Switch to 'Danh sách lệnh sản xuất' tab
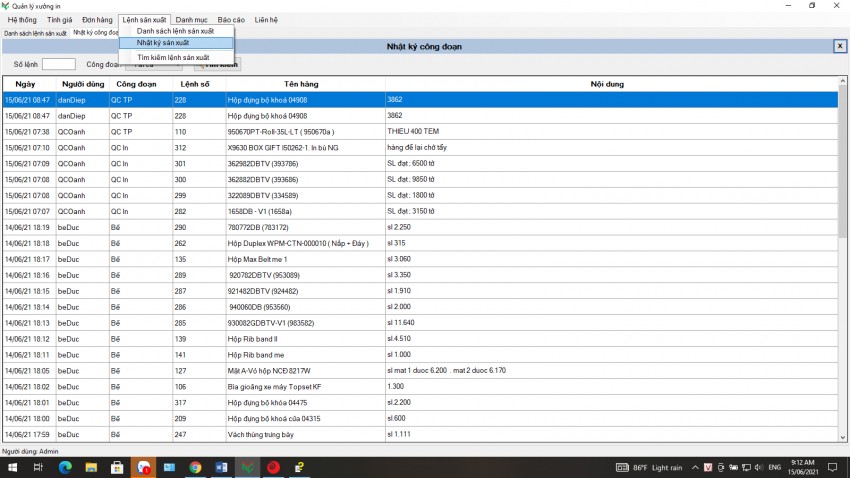The height and width of the screenshot is (478, 850). point(35,33)
